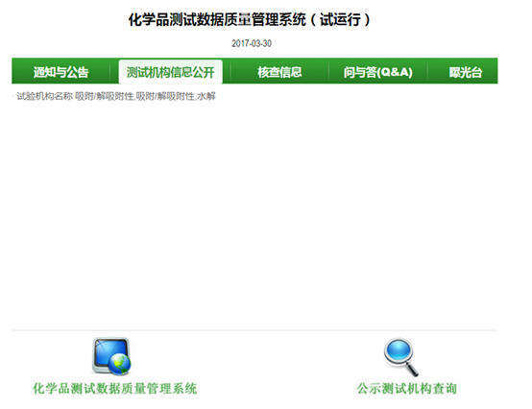The height and width of the screenshot is (409, 532).
Task: Open the bottom 化学品测试数据质量管理系统 link
Action: click(x=114, y=388)
